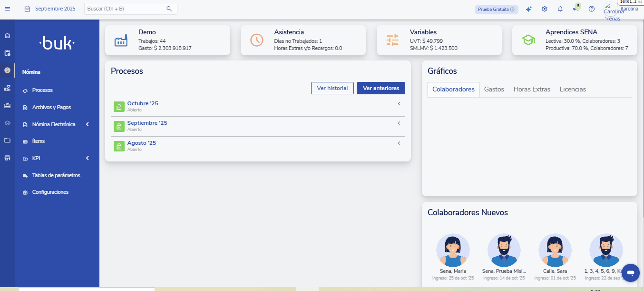The width and height of the screenshot is (644, 291).
Task: Click the Buscar search field
Action: tap(126, 9)
